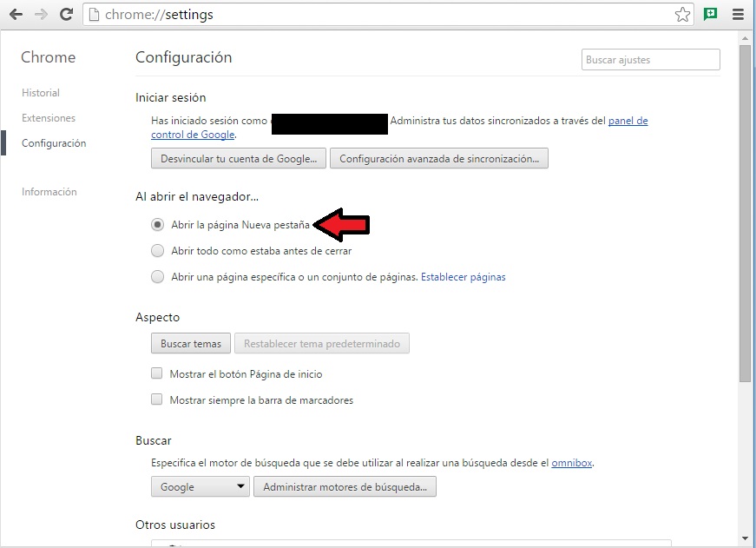
Task: Click the chrome://settings address bar
Action: coord(388,15)
